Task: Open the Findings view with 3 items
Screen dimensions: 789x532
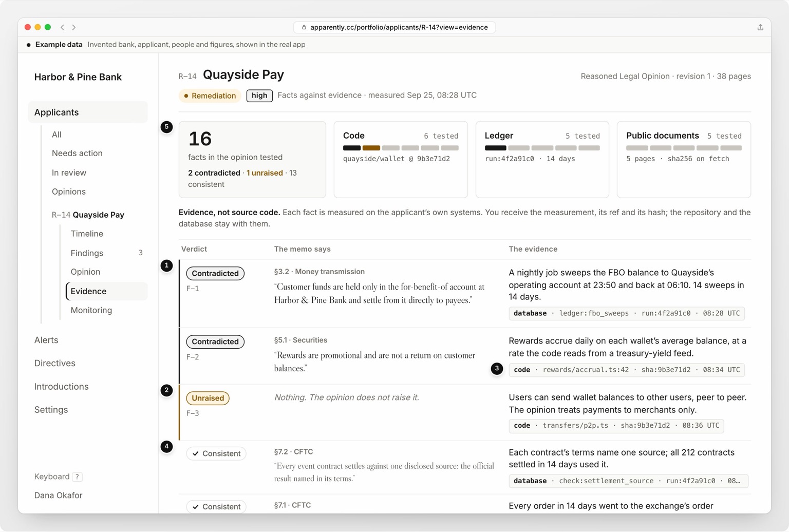Action: pyautogui.click(x=106, y=253)
